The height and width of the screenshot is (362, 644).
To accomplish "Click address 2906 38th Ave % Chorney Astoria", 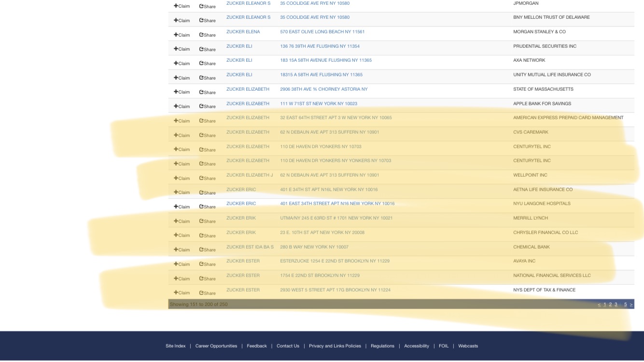I will coord(324,89).
